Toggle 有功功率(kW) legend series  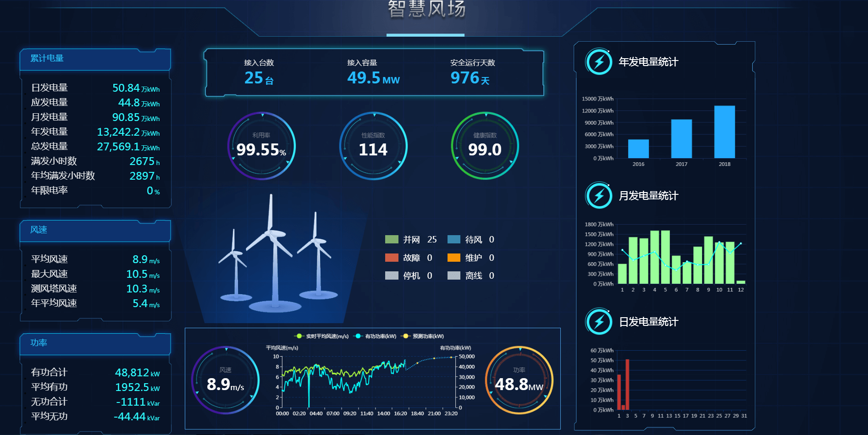click(x=376, y=336)
